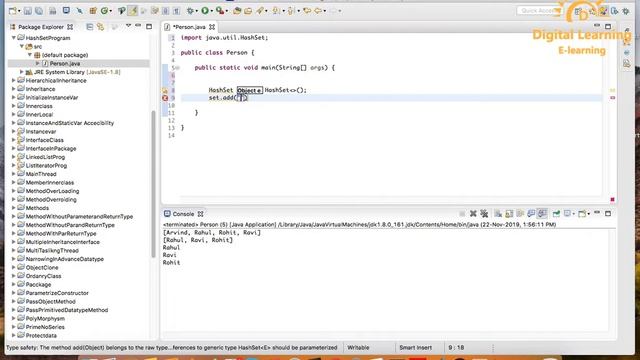The image size is (640, 360).
Task: Click Package Explorer vertical scrollbar
Action: tap(153, 184)
